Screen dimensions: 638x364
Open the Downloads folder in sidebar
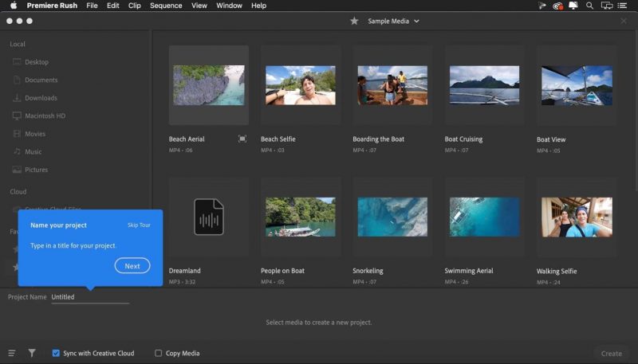(x=41, y=98)
